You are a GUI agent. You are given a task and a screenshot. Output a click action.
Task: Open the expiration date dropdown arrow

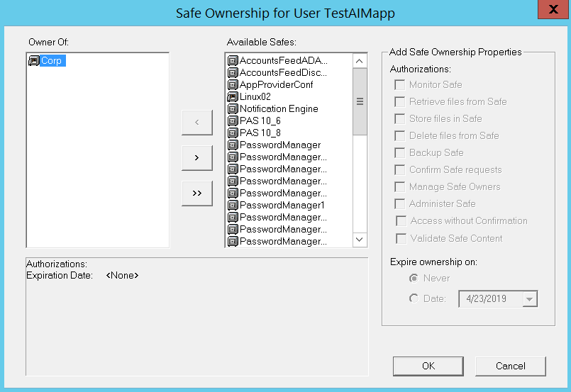(528, 299)
